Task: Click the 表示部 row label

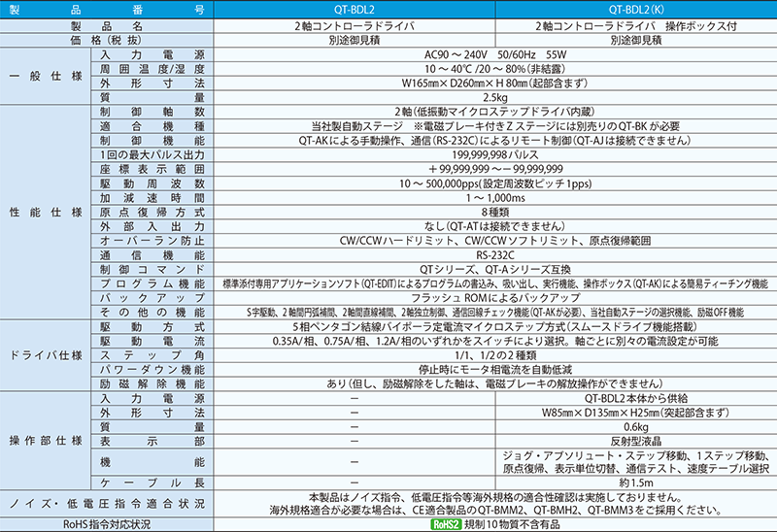Action: 152,442
